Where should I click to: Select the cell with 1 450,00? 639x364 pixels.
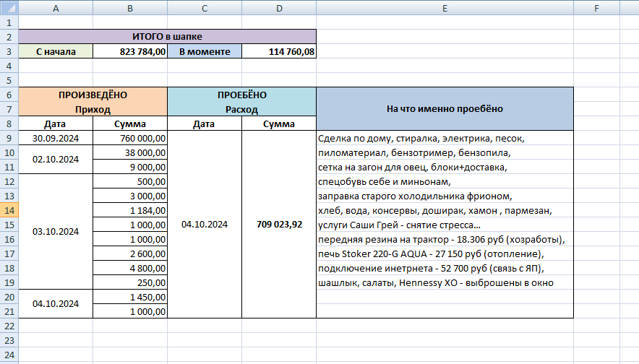[130, 298]
